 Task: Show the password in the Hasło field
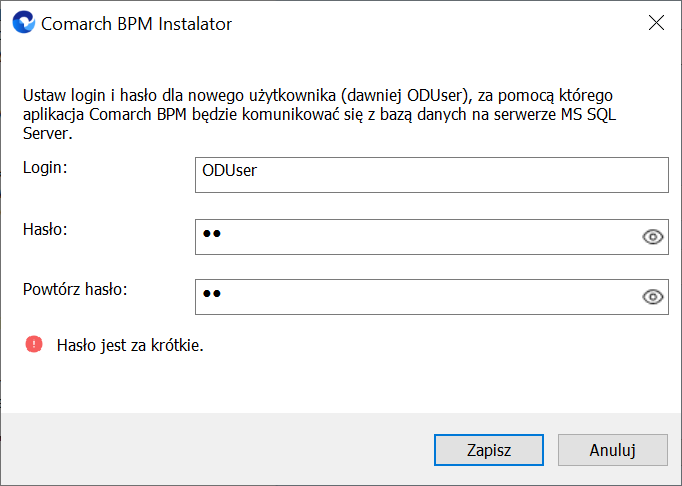click(x=652, y=237)
